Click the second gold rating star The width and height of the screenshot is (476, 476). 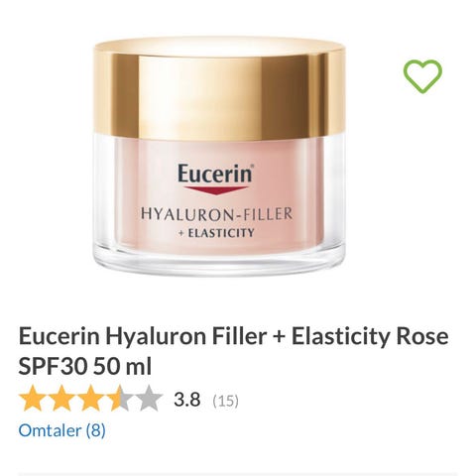pos(61,398)
